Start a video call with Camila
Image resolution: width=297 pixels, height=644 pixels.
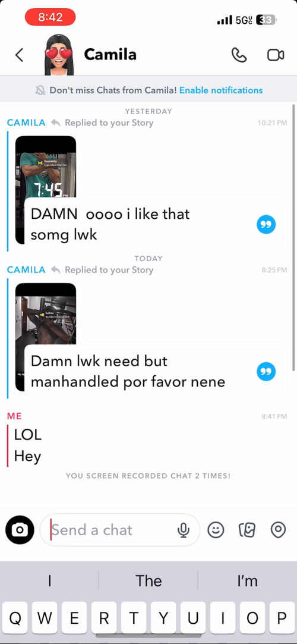(276, 55)
